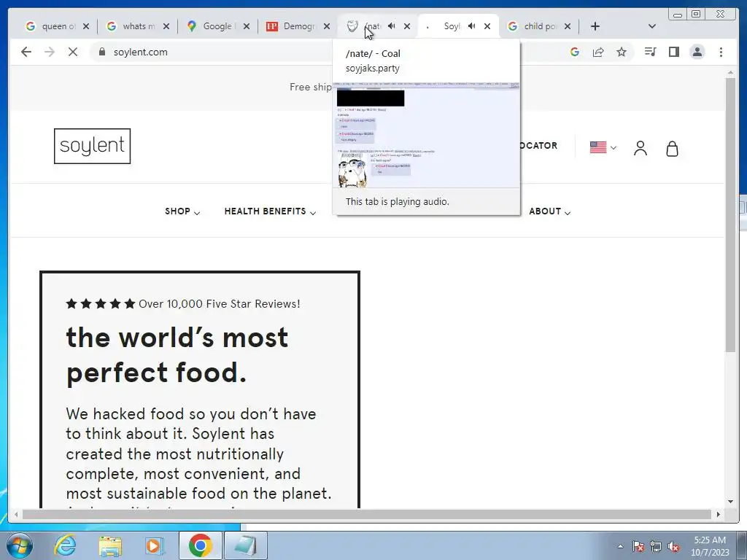Close the /nate/ tab
This screenshot has width=747, height=560.
click(407, 26)
